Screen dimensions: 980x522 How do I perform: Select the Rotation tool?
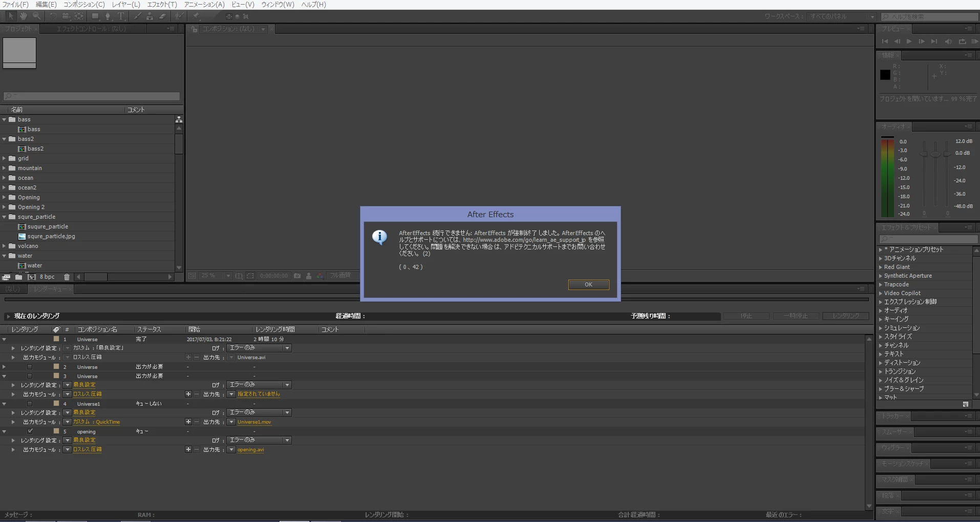(x=53, y=16)
